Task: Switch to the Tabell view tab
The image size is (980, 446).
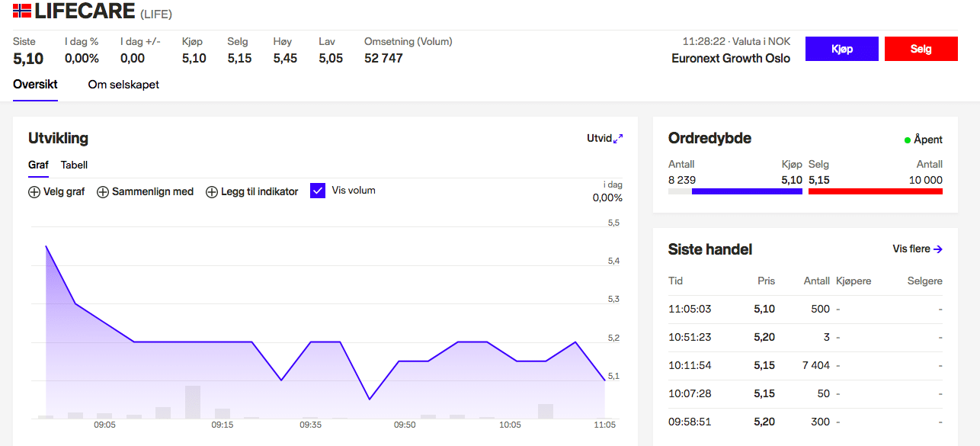Action: coord(74,165)
